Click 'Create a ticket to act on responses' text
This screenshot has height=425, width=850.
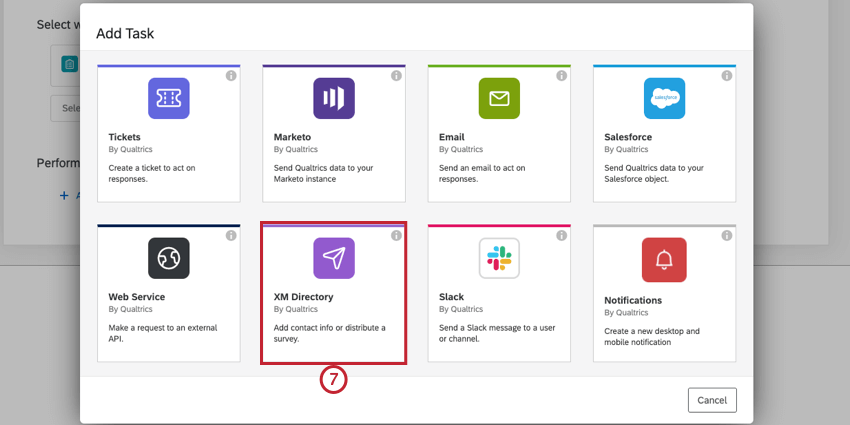coord(152,173)
